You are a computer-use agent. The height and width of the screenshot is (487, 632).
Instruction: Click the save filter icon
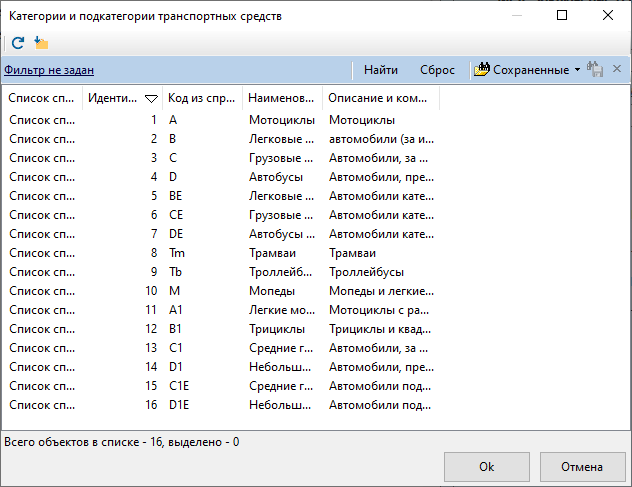[595, 69]
